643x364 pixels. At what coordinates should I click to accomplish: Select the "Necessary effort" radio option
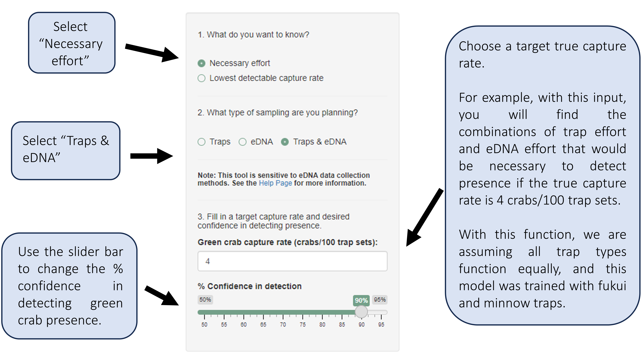(201, 63)
